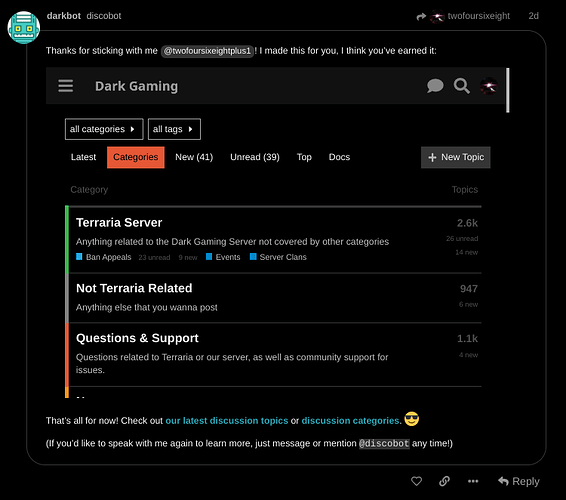The width and height of the screenshot is (566, 500).
Task: Click the @discobot code mention
Action: pos(384,443)
